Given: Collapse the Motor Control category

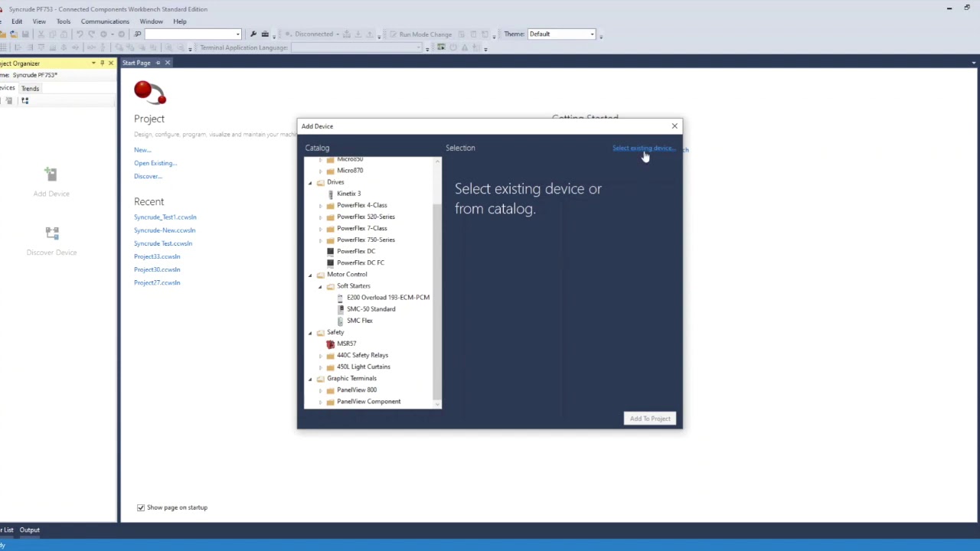Looking at the screenshot, I should [310, 274].
